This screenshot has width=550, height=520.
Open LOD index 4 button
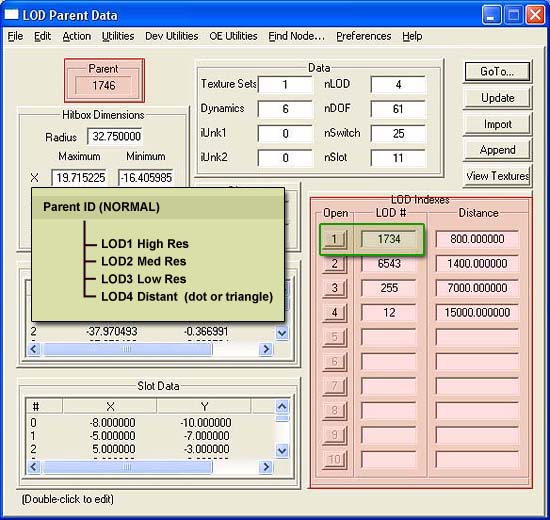334,313
